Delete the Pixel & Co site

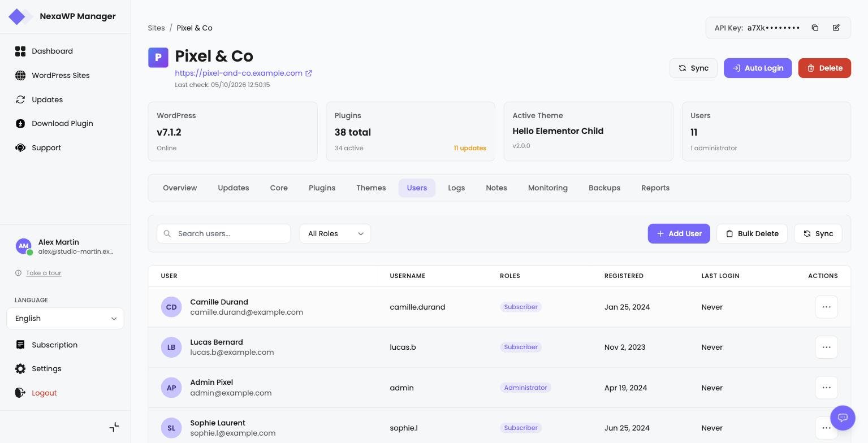tap(824, 68)
